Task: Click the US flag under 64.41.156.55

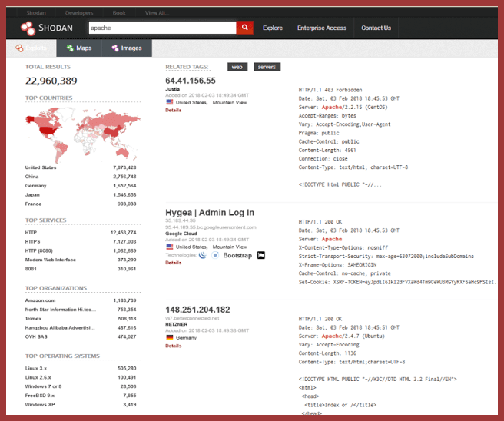Action: pyautogui.click(x=170, y=102)
